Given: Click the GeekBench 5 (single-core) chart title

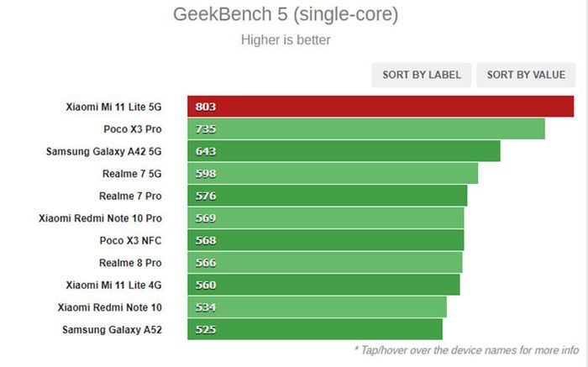Looking at the screenshot, I should [x=286, y=14].
